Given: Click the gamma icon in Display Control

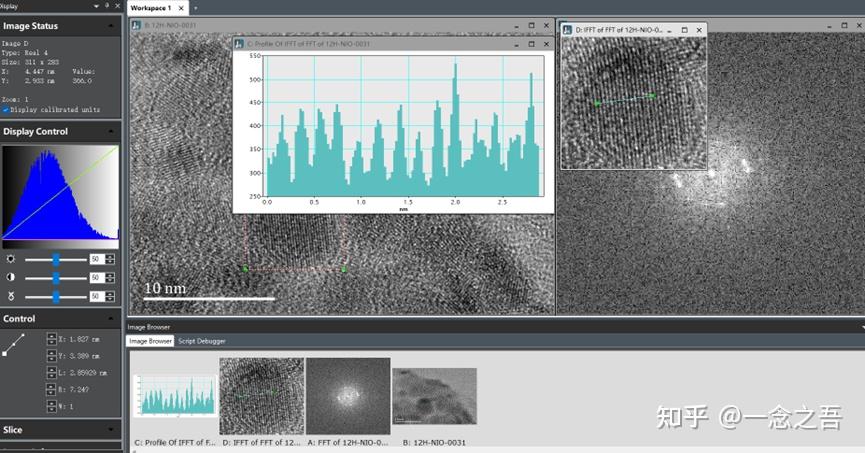Looking at the screenshot, I should [x=9, y=296].
